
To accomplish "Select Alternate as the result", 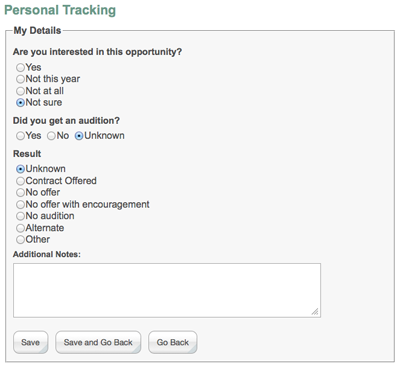I will click(x=20, y=228).
